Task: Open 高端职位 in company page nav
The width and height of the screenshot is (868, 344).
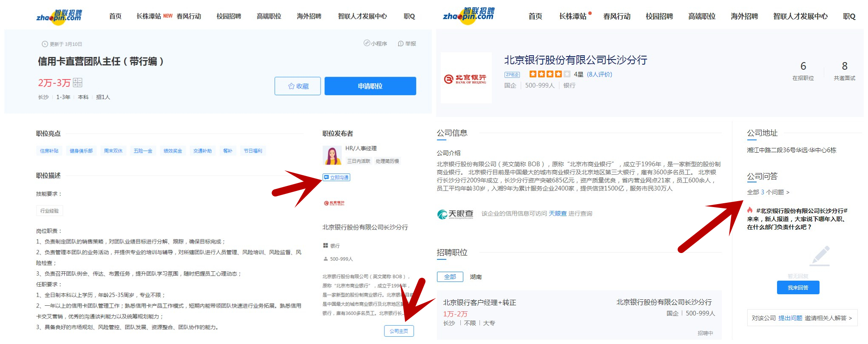Action: [x=702, y=16]
